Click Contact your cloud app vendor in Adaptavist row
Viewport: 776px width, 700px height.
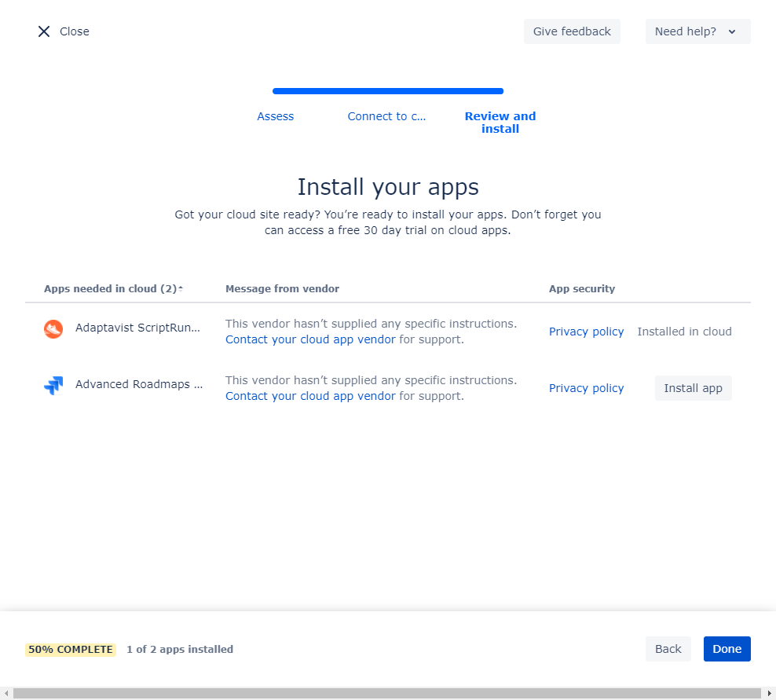tap(310, 339)
